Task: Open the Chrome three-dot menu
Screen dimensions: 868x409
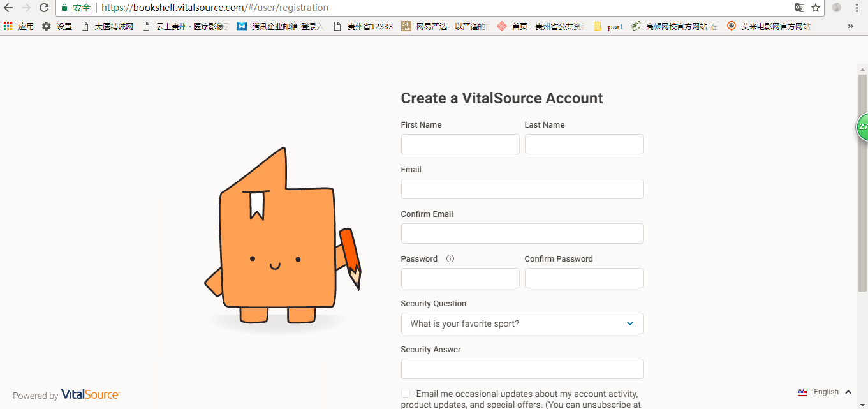Action: tap(857, 8)
